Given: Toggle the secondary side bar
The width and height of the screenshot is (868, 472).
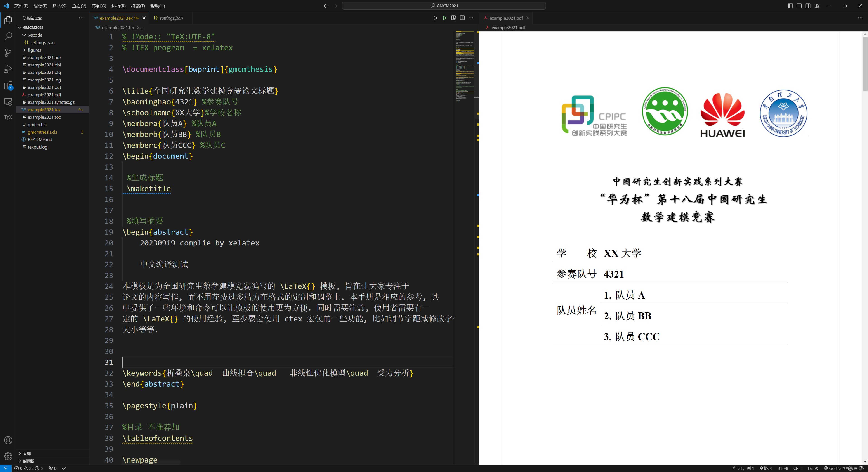Looking at the screenshot, I should (x=808, y=6).
